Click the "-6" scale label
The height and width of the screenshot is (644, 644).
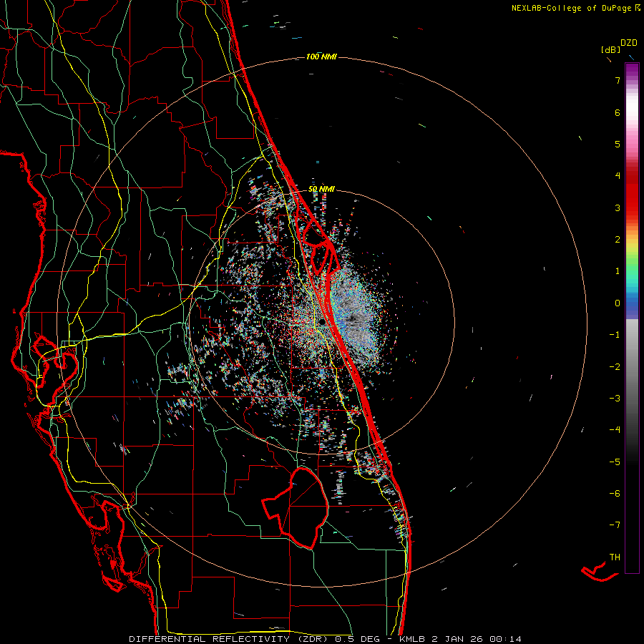click(x=615, y=494)
